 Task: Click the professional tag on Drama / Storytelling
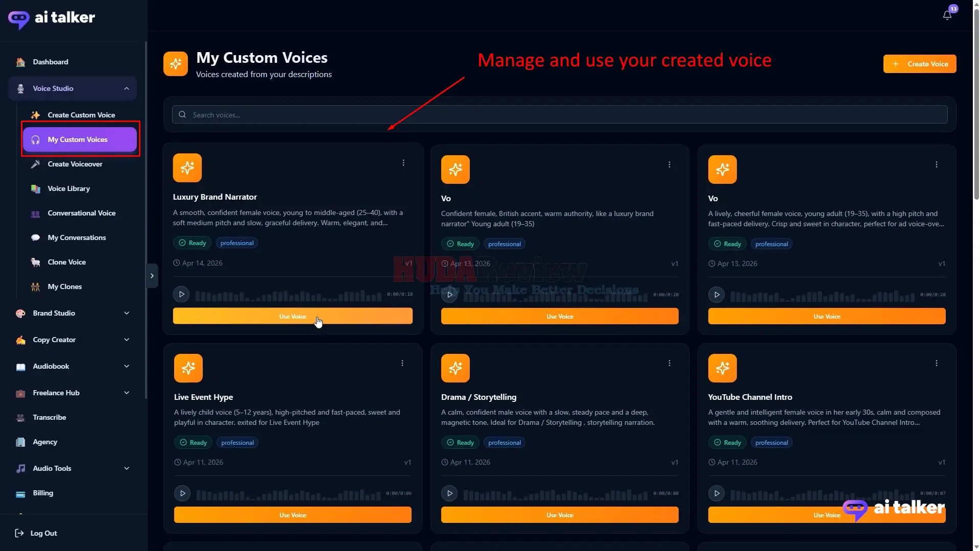(505, 443)
